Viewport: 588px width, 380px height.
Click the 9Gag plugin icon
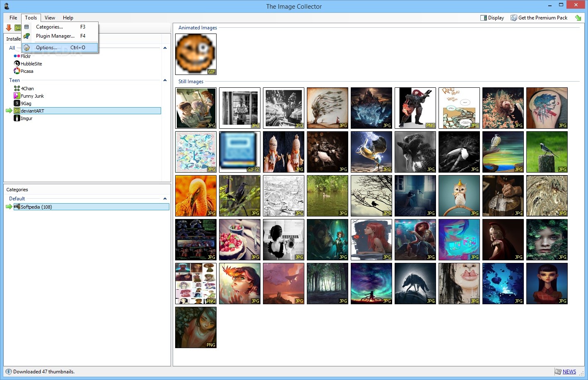click(x=17, y=103)
